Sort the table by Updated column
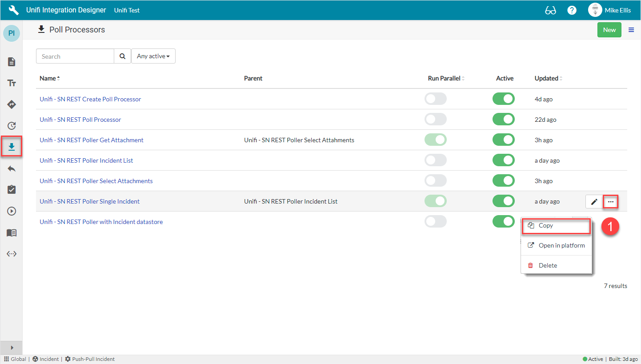The width and height of the screenshot is (641, 364). 547,78
